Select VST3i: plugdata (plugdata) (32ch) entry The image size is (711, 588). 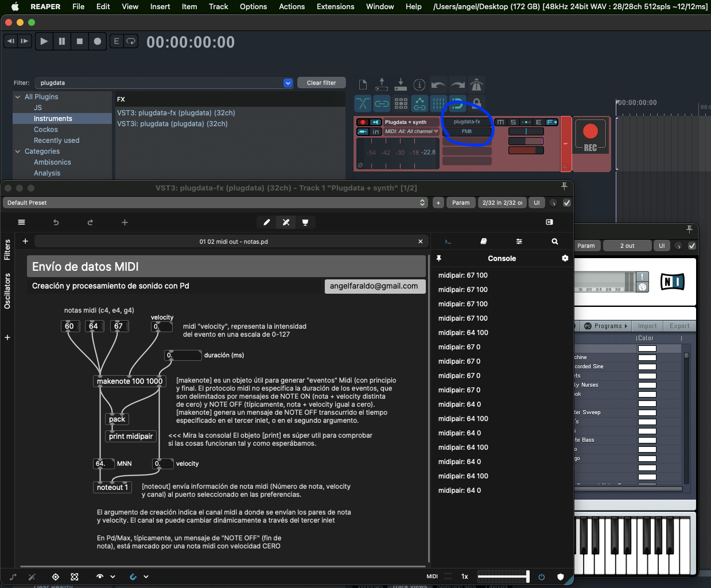coord(172,124)
